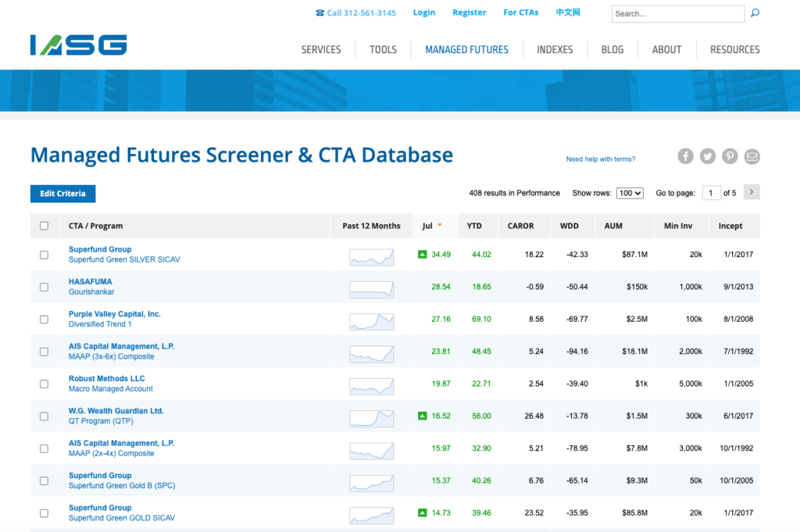
Task: Select the Robust Methods LLC checkbox
Action: (44, 384)
